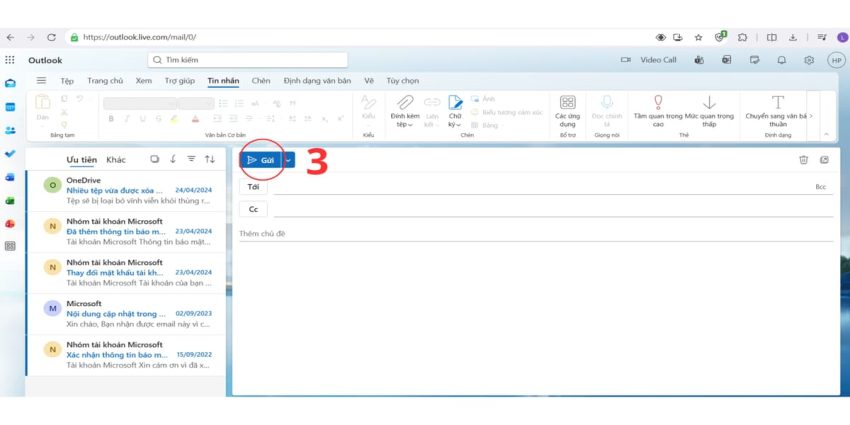Click the message list select-all icon
This screenshot has height=425, width=850.
[155, 159]
